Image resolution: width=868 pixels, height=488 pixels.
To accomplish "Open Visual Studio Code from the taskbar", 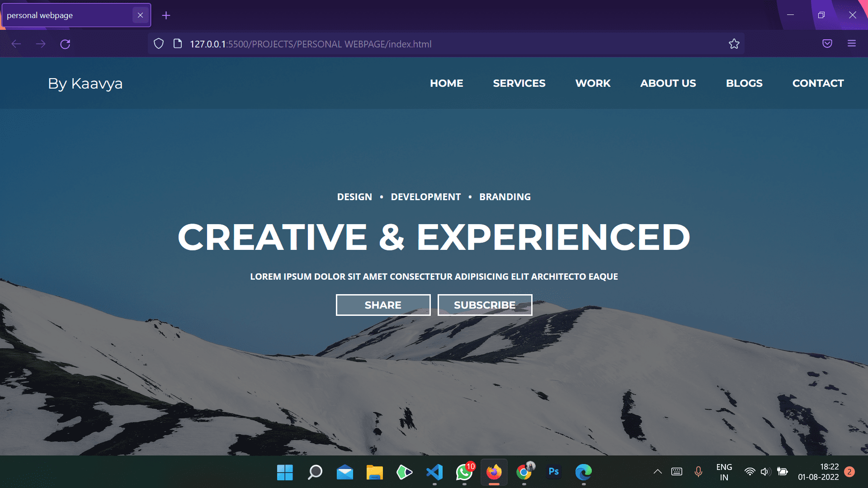I will tap(434, 472).
